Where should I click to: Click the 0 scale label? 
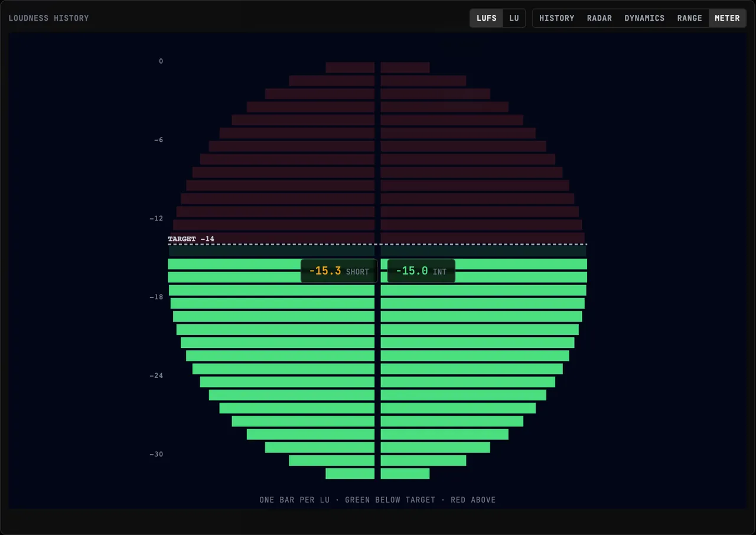click(161, 61)
